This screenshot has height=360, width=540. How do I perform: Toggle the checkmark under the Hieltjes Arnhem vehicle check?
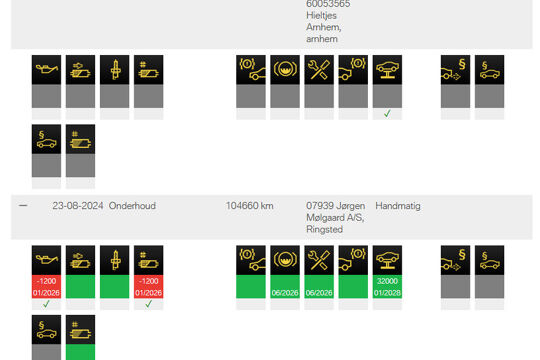[387, 114]
